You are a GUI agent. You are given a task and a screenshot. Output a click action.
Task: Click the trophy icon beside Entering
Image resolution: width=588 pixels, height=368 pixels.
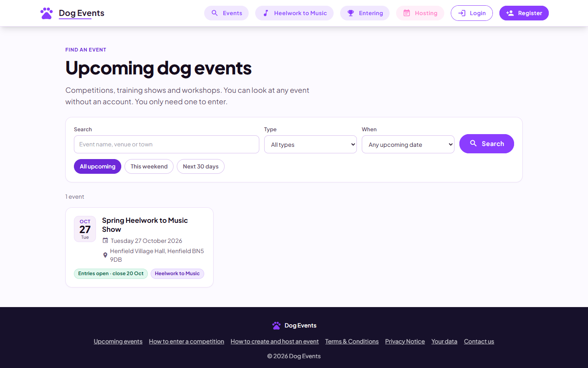(x=351, y=13)
